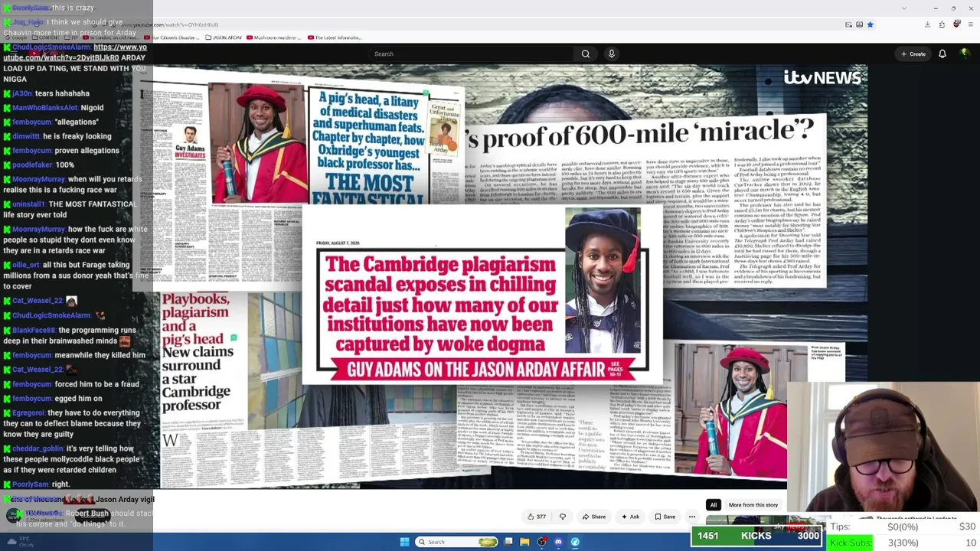The image size is (980, 551).
Task: Click chat username BlankFace88
Action: 34,330
